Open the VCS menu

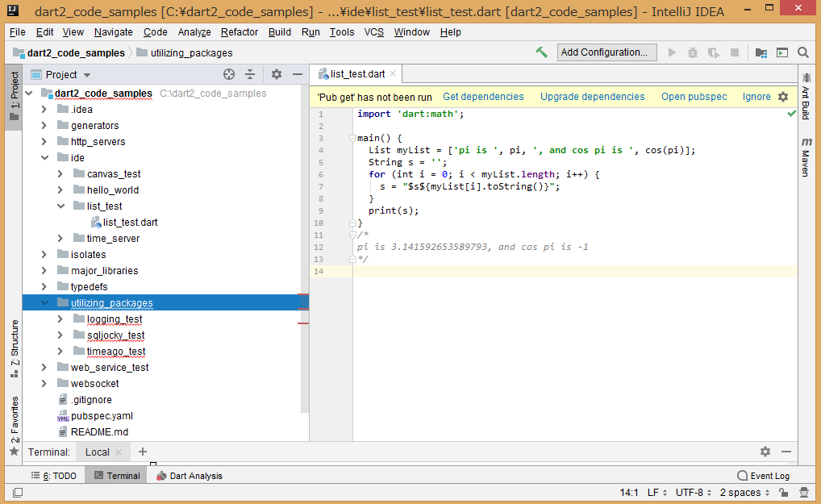(x=374, y=32)
